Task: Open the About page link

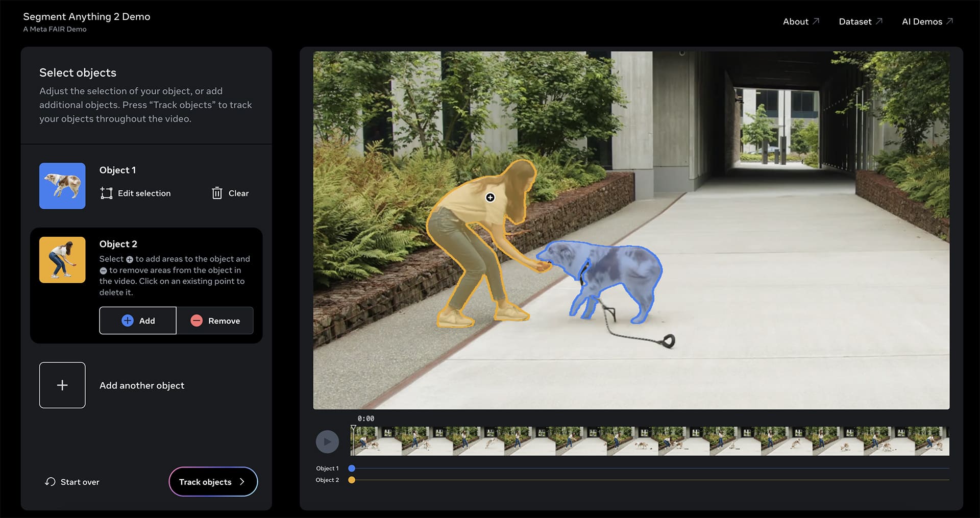Action: pos(800,21)
